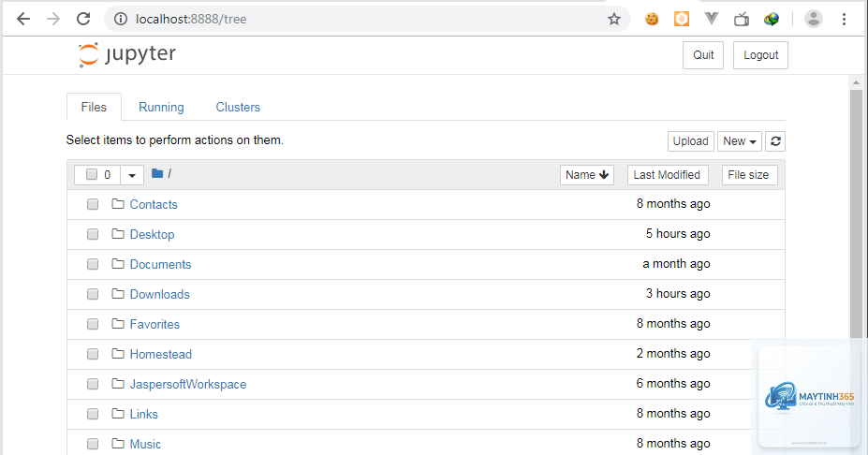The width and height of the screenshot is (868, 455).
Task: Sort the list by Name
Action: pyautogui.click(x=587, y=175)
